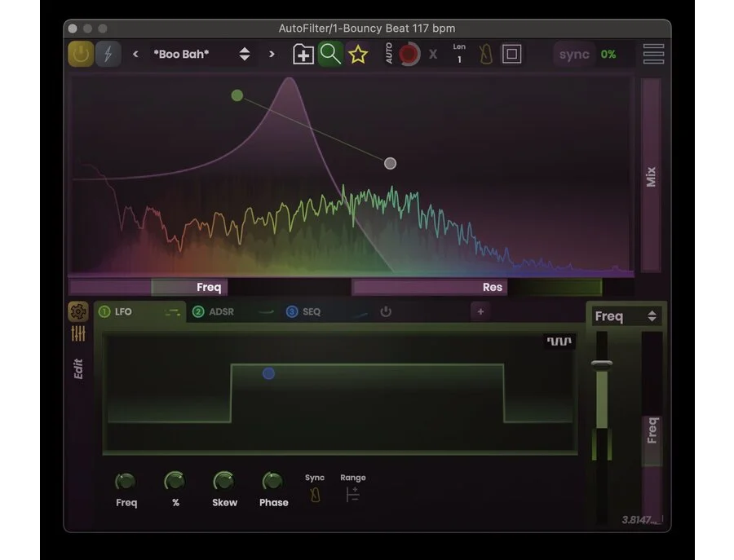Open settings with the gear icon
This screenshot has width=734, height=560.
(78, 311)
